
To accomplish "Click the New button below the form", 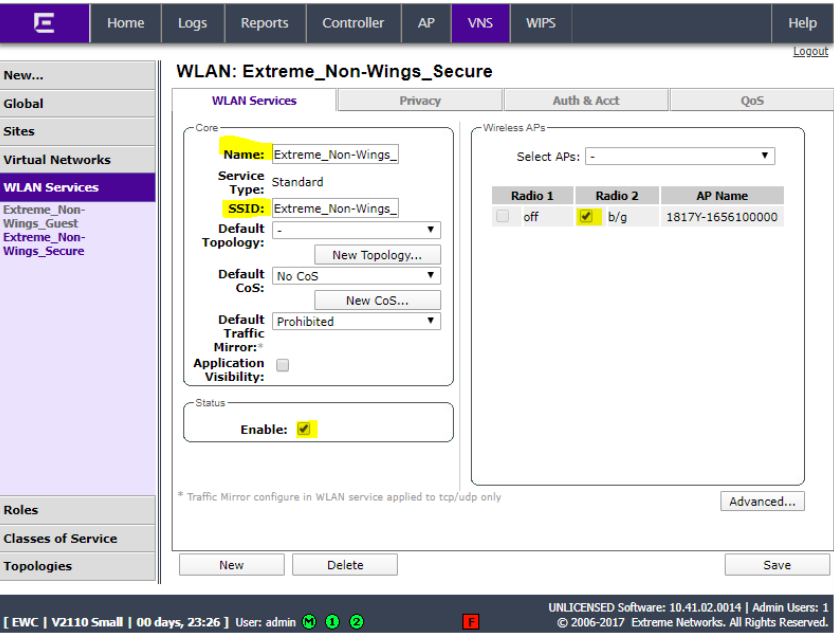I will click(x=231, y=565).
